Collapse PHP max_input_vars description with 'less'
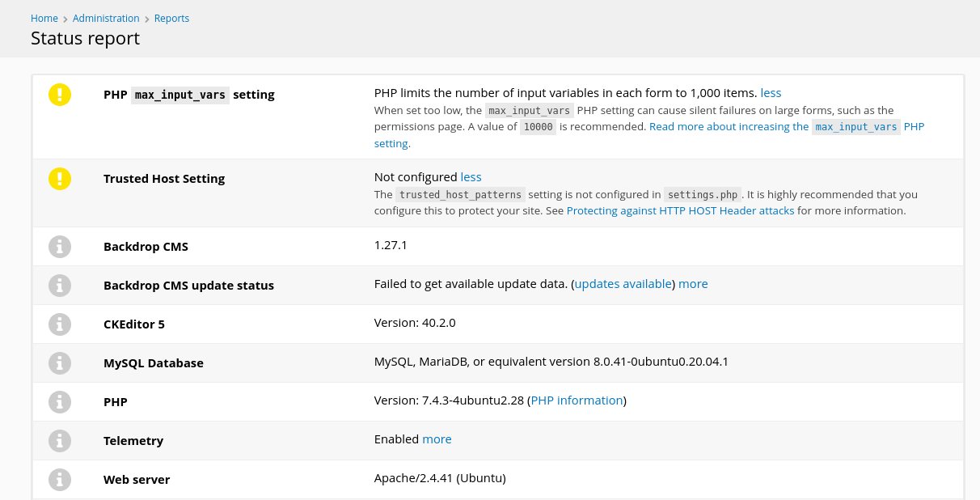The image size is (980, 500). pos(771,93)
